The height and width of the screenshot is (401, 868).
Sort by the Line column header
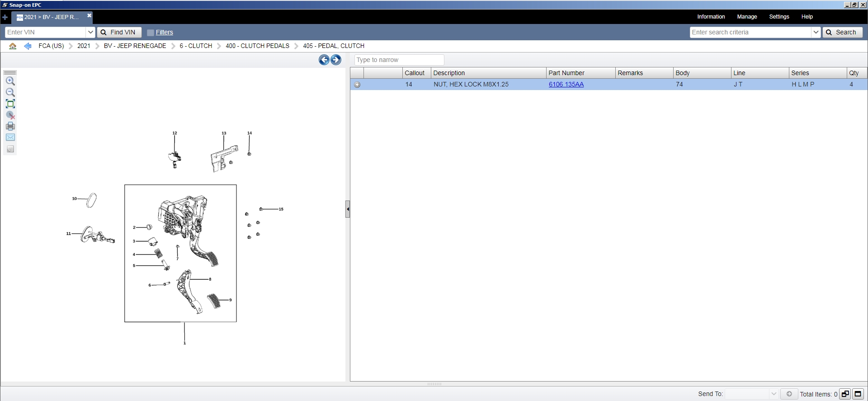point(760,73)
